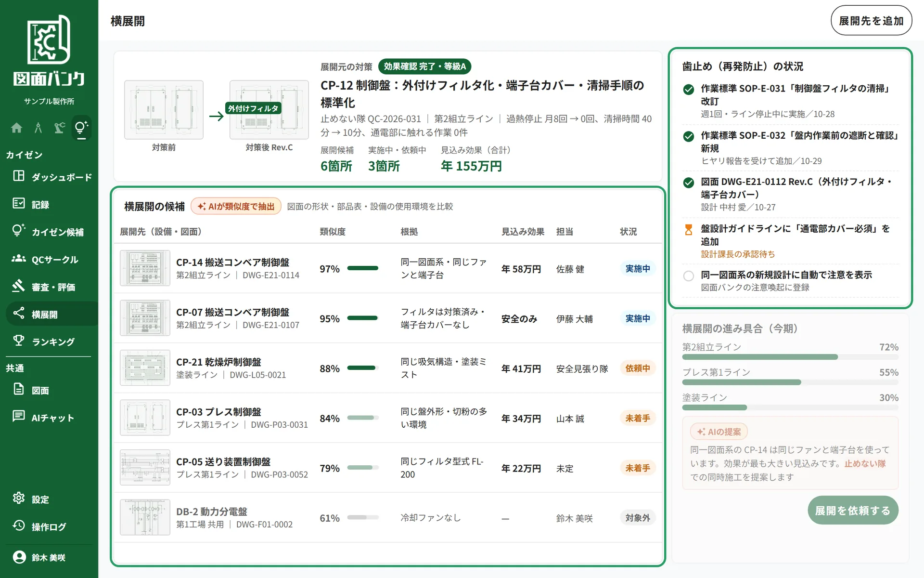Click the 類似度 column header
The height and width of the screenshot is (578, 924).
[x=333, y=232]
